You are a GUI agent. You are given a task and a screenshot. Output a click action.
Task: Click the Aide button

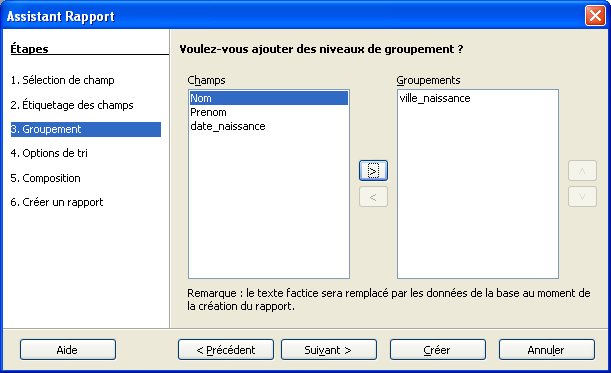pos(68,350)
